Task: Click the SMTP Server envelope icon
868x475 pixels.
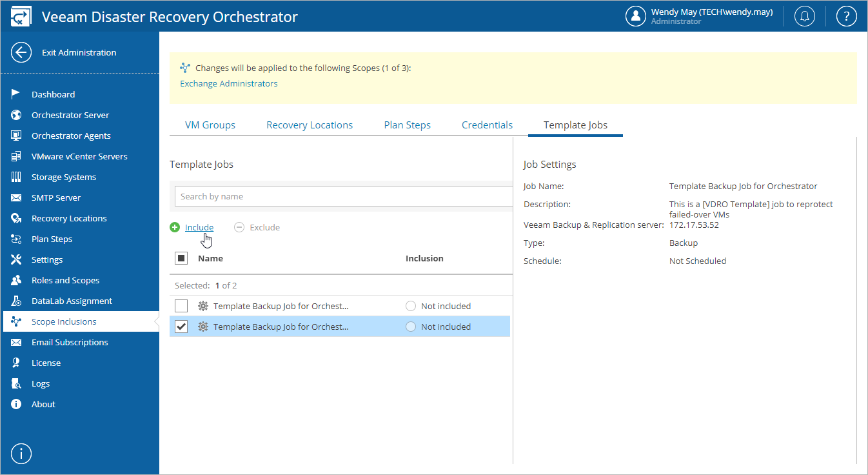Action: tap(17, 197)
